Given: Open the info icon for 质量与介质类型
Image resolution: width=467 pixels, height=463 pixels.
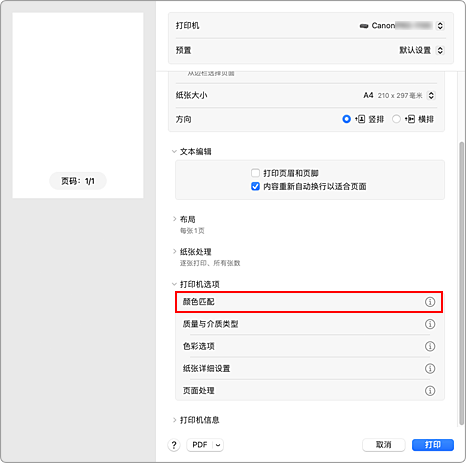Looking at the screenshot, I should (x=430, y=324).
